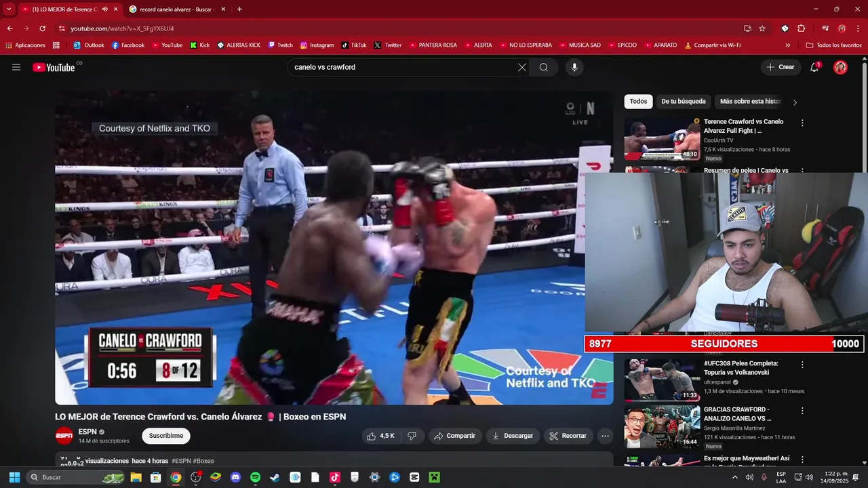Bookmark this page with star
This screenshot has height=488, width=868.
tap(762, 28)
